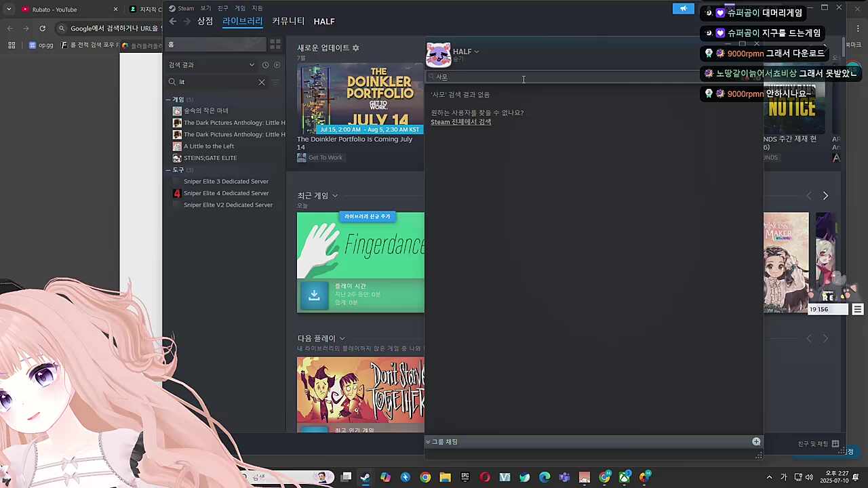This screenshot has height=488, width=868.
Task: Click the Fingerdance download button
Action: (314, 296)
